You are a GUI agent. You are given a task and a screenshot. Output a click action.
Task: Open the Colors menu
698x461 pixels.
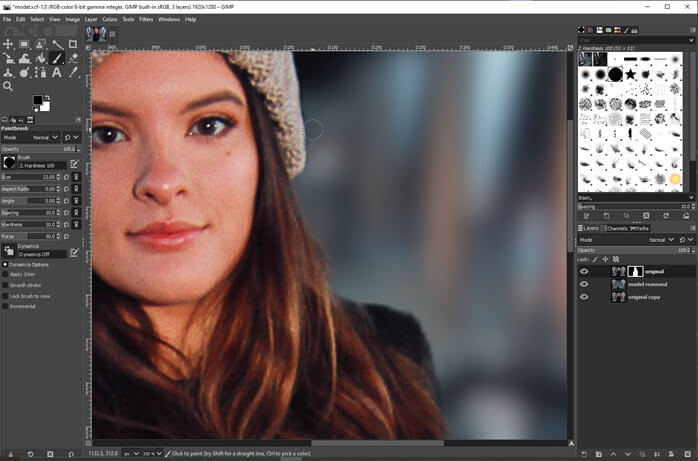(110, 20)
